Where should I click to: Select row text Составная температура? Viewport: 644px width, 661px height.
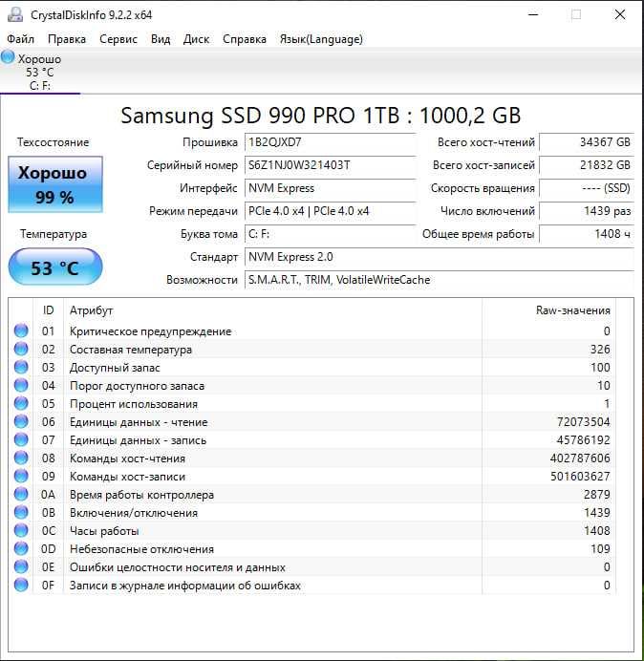[x=131, y=350]
